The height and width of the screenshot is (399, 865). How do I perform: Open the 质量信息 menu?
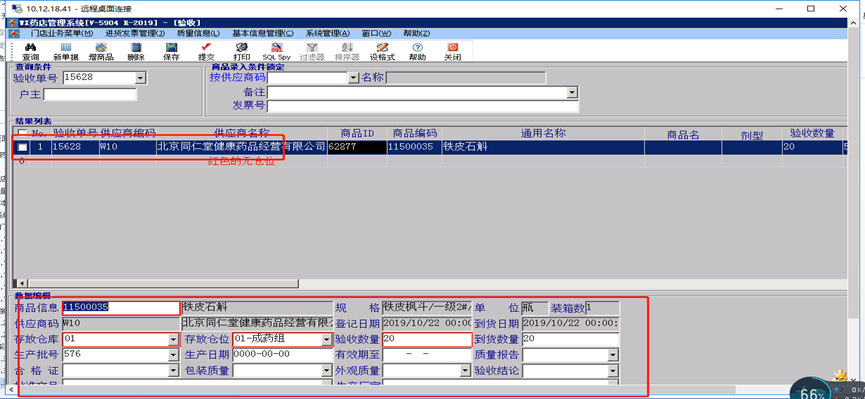[x=197, y=33]
